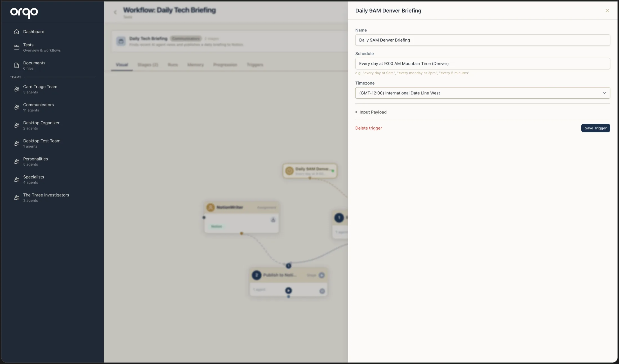
Task: Click Daily Tech Briefing workflow icon
Action: tap(121, 41)
